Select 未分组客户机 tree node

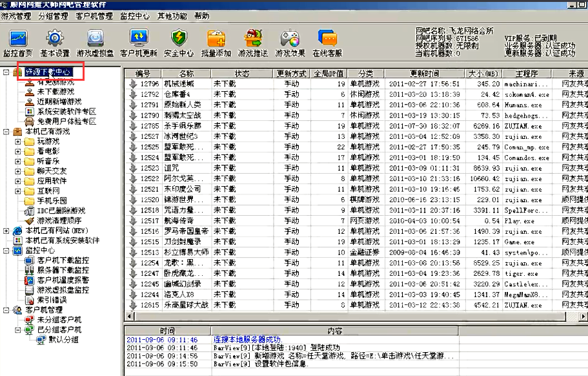coord(59,320)
